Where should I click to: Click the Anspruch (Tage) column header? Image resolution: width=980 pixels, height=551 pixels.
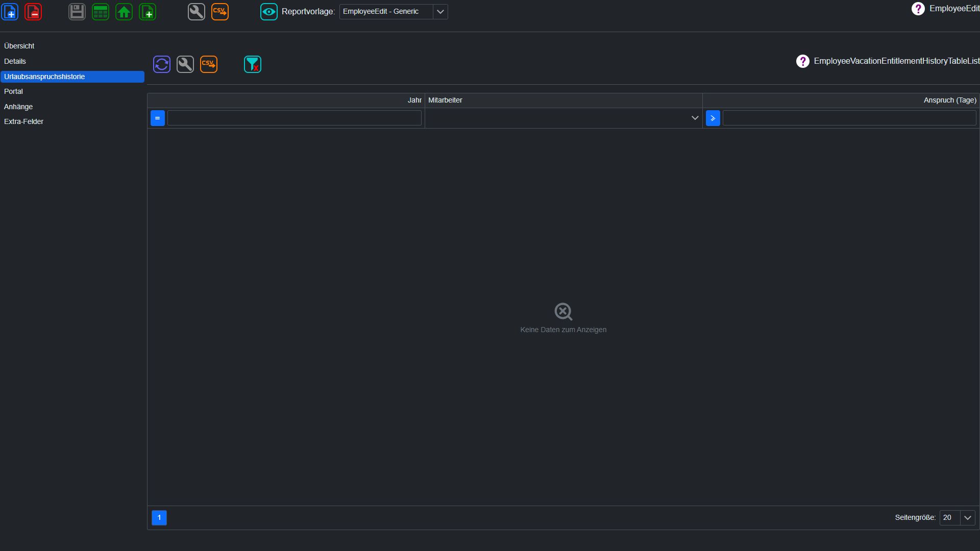click(x=841, y=101)
